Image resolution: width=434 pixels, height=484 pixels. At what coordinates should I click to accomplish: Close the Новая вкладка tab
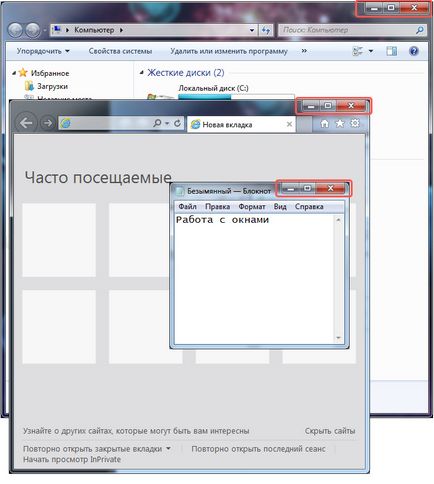point(289,124)
